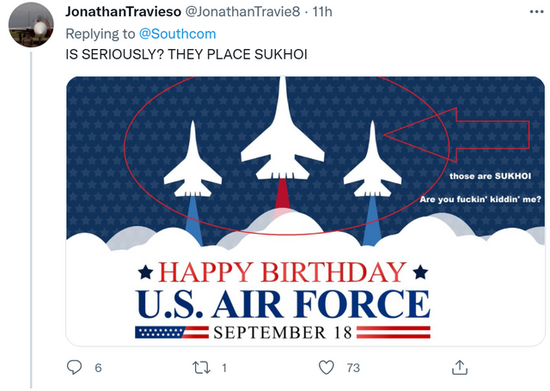Viewport: 550px width, 391px height.
Task: Open the three-dot more options menu
Action: [x=536, y=12]
